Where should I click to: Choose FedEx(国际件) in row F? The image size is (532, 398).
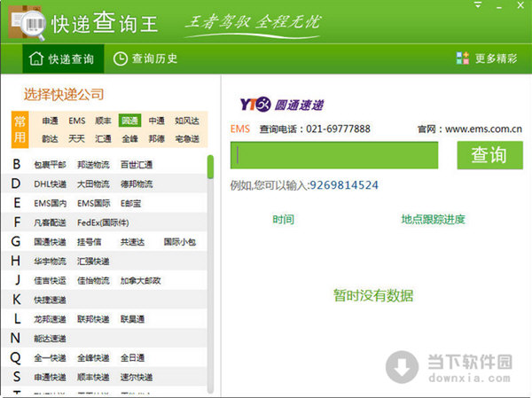[x=103, y=222]
